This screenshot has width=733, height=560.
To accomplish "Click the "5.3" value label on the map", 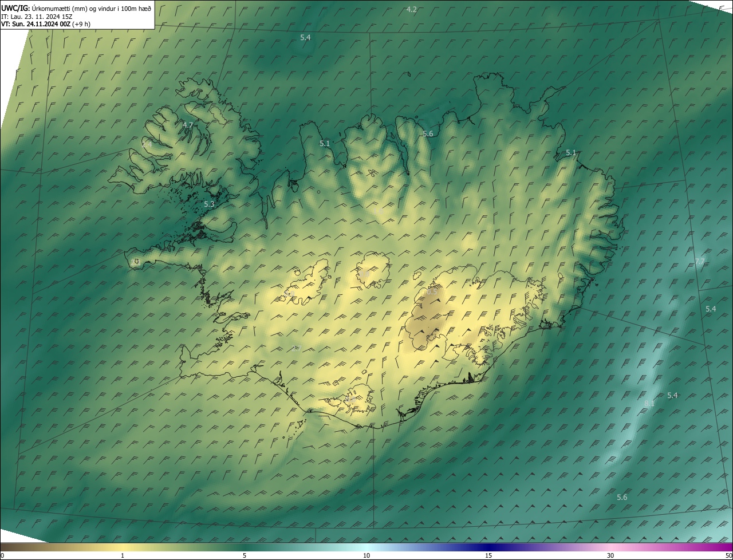I will click(209, 204).
